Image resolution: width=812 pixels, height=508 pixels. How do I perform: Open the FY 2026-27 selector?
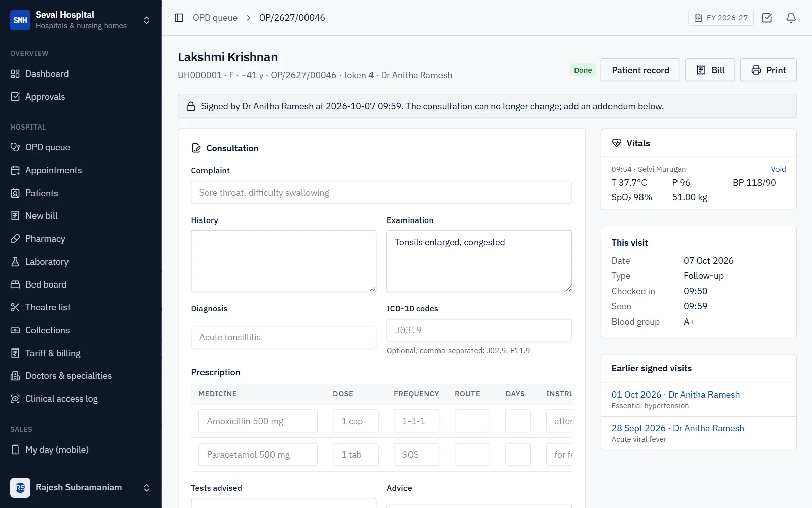(721, 18)
